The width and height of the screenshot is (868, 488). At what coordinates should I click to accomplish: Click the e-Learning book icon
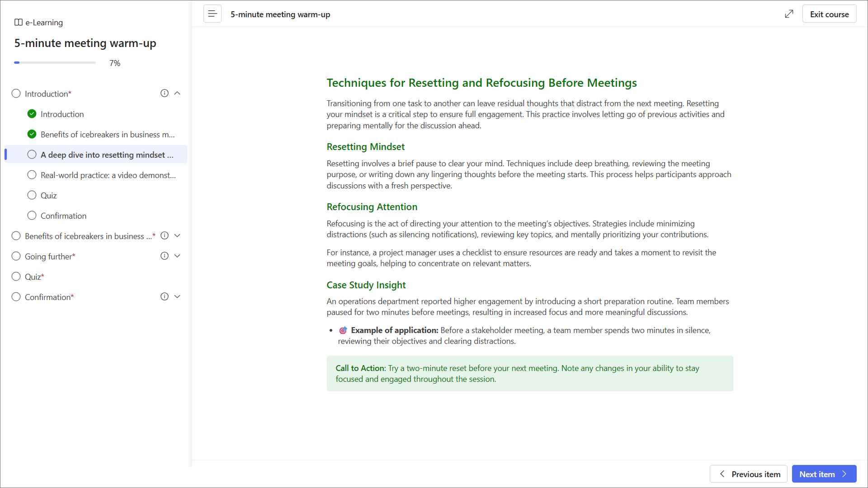coord(19,22)
